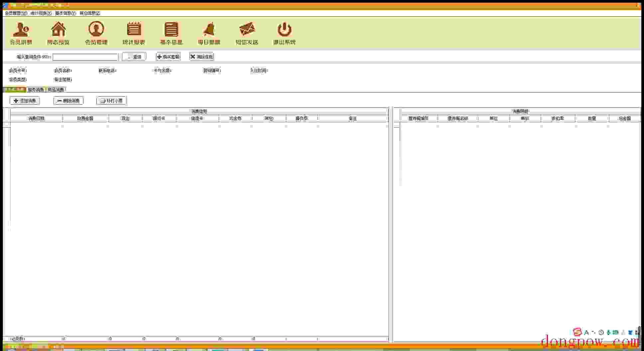Open 基本信息(Y) menu
The width and height of the screenshot is (644, 351).
[x=66, y=13]
